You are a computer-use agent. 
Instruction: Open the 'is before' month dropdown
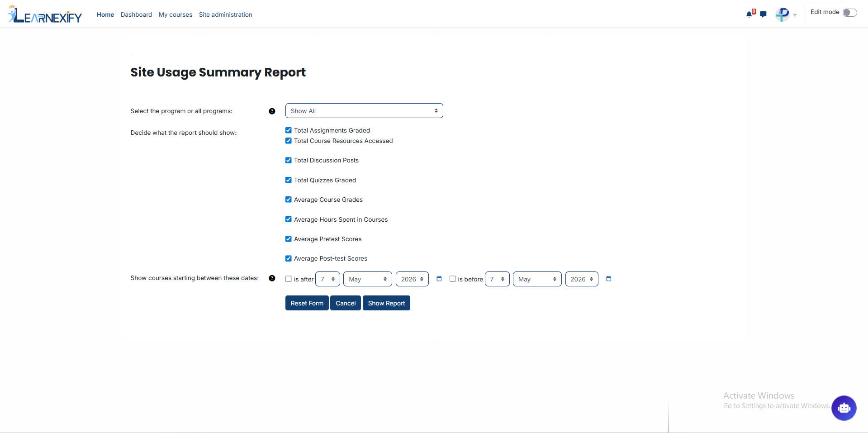[x=537, y=279]
